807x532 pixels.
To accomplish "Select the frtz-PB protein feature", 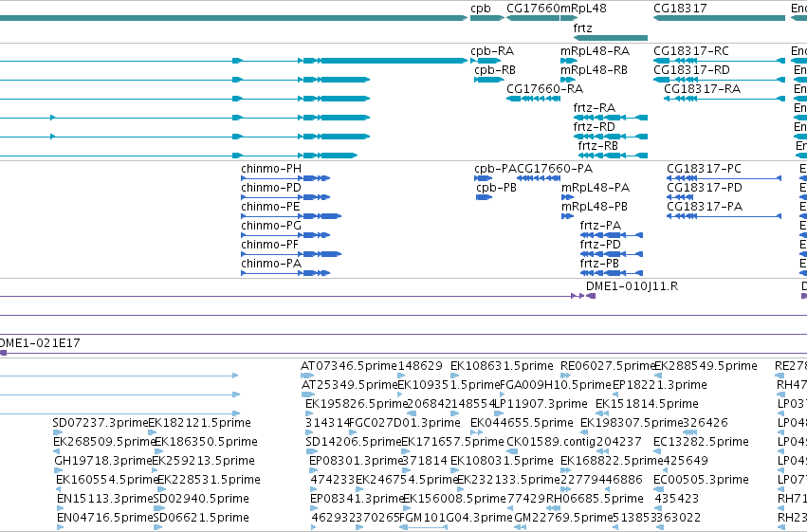I will coord(612,273).
